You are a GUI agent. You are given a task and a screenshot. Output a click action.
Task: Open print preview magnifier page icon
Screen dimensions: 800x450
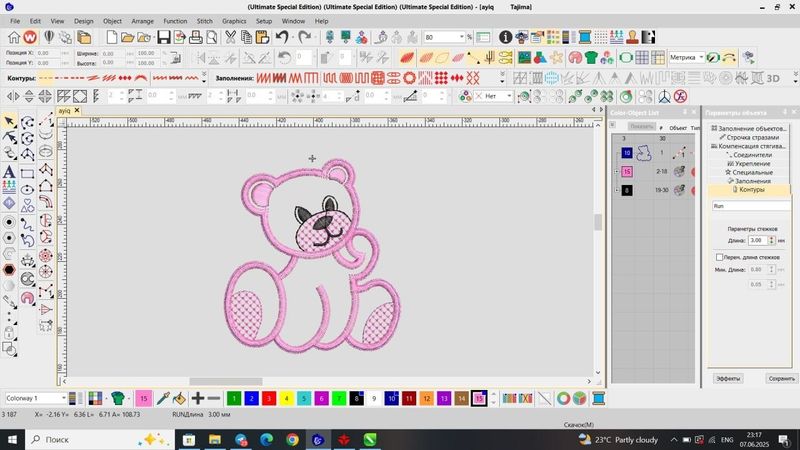pyautogui.click(x=211, y=37)
